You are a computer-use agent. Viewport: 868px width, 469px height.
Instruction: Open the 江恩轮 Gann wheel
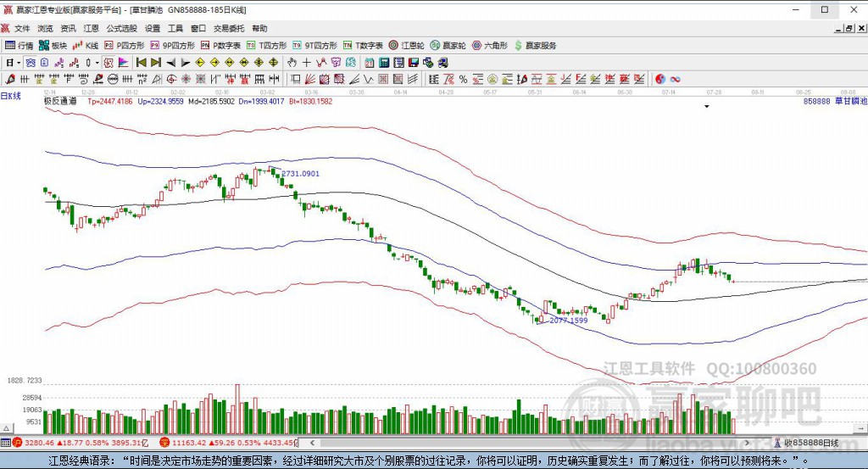pyautogui.click(x=406, y=46)
